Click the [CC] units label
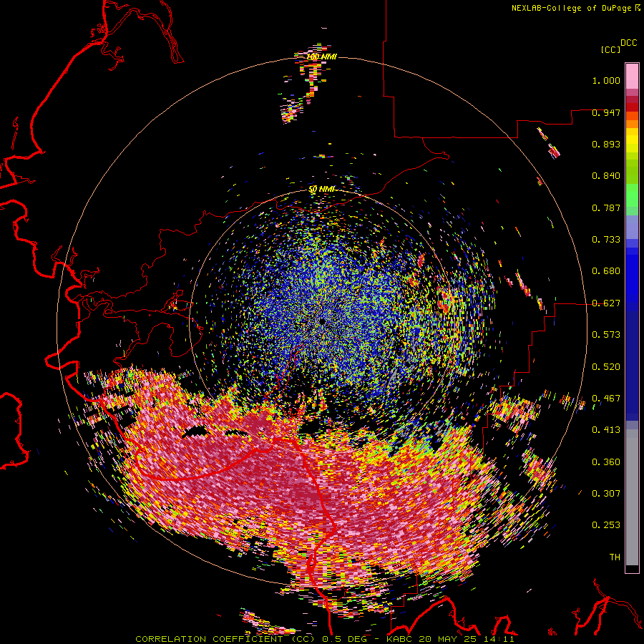Screen dimensions: 644x644 610,49
